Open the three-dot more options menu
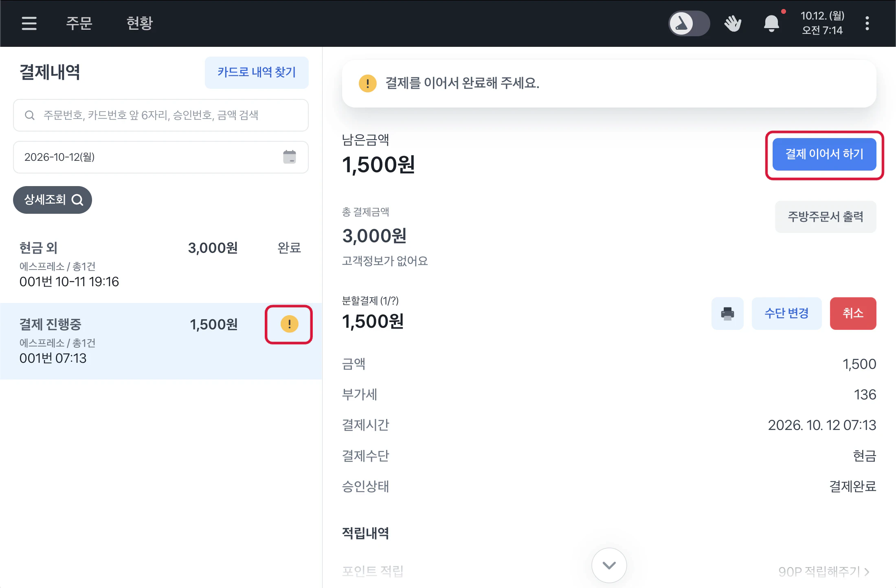 pos(867,23)
